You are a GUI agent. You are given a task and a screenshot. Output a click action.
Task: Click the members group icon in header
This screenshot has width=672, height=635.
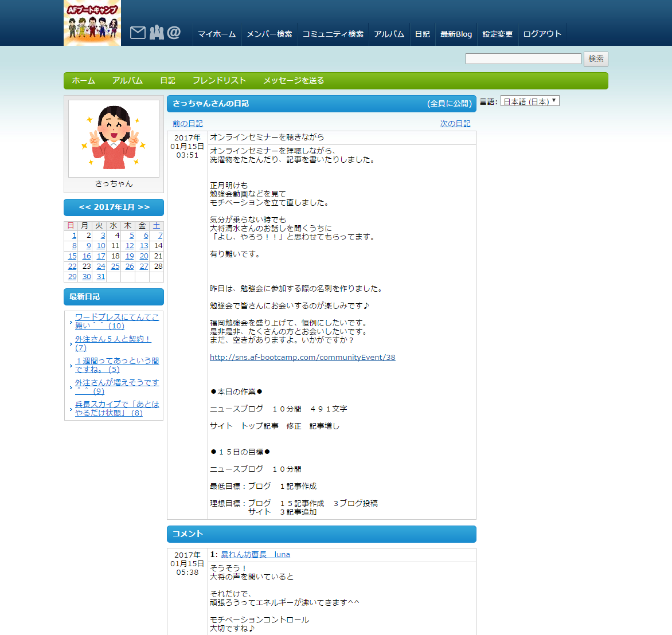(x=157, y=33)
